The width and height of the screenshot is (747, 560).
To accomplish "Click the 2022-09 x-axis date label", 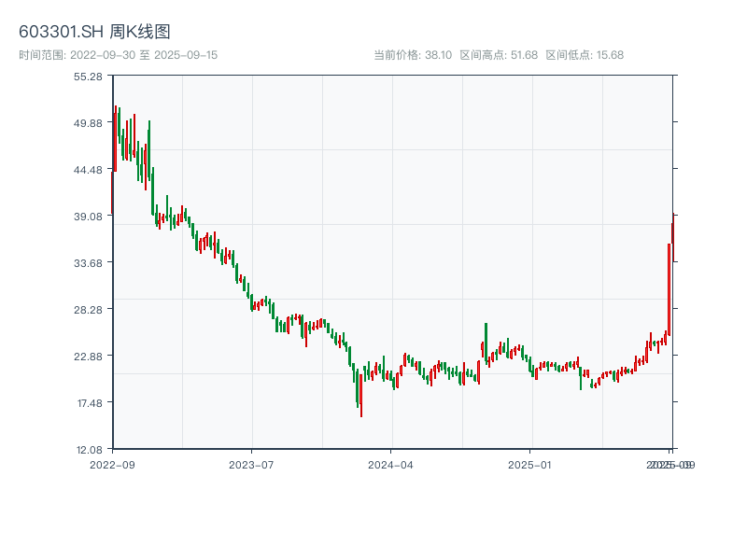I will click(x=112, y=464).
